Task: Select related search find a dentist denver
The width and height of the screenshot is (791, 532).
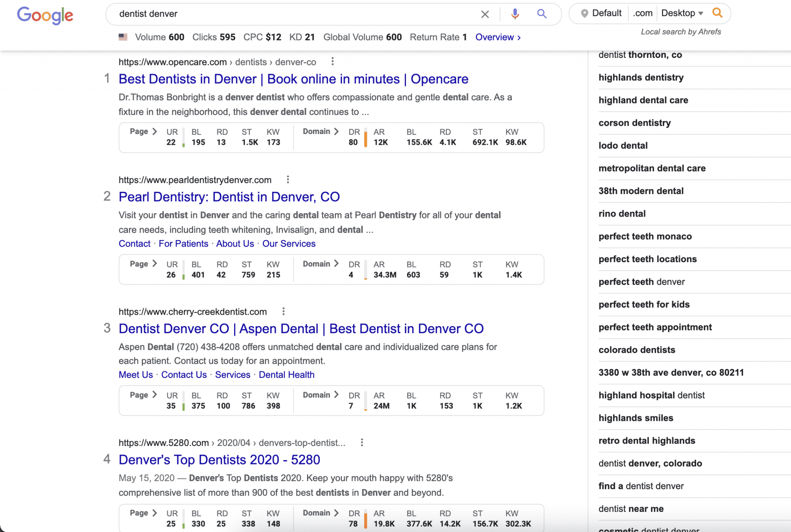Action: [x=641, y=486]
